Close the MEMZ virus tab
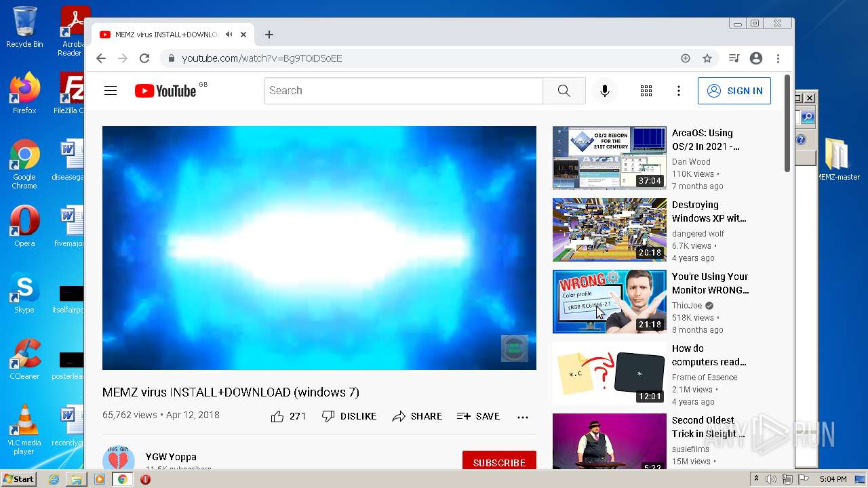This screenshot has height=488, width=868. point(243,35)
